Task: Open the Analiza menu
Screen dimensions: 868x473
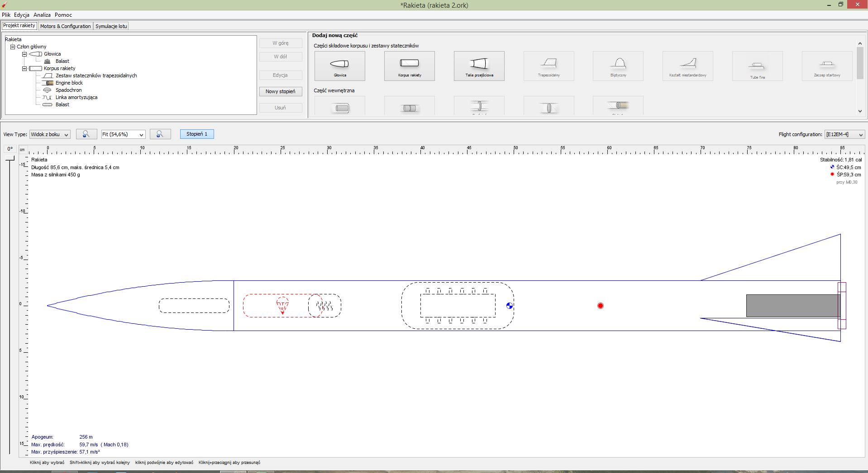Action: pyautogui.click(x=42, y=15)
